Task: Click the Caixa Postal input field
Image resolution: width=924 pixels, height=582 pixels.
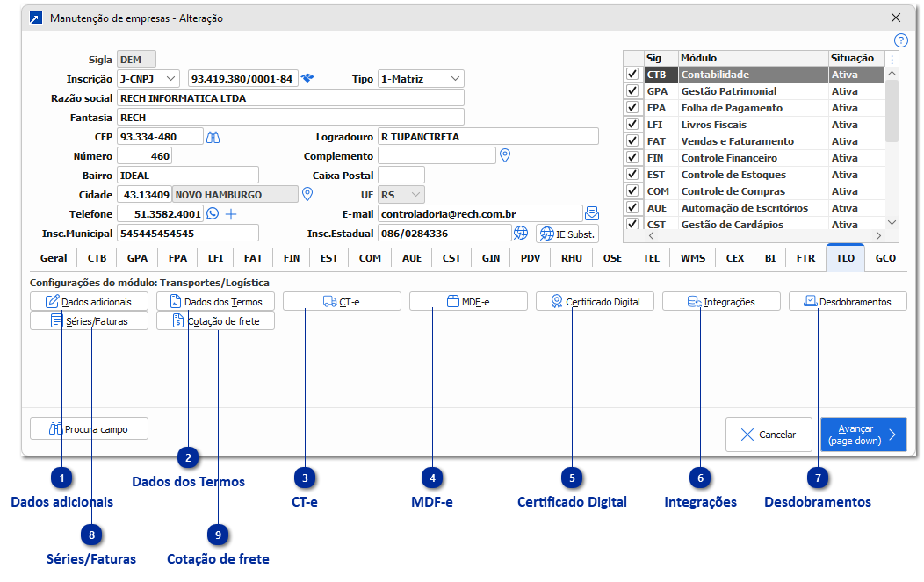Action: pyautogui.click(x=401, y=175)
